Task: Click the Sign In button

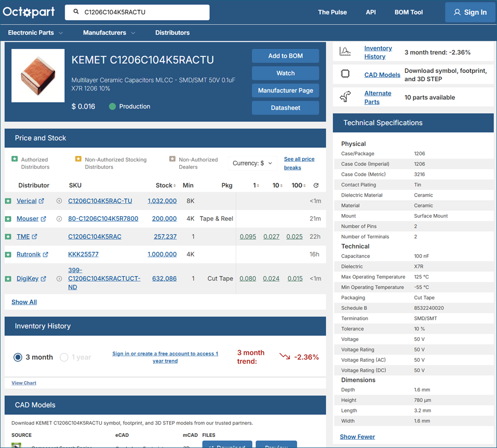Action: [470, 12]
